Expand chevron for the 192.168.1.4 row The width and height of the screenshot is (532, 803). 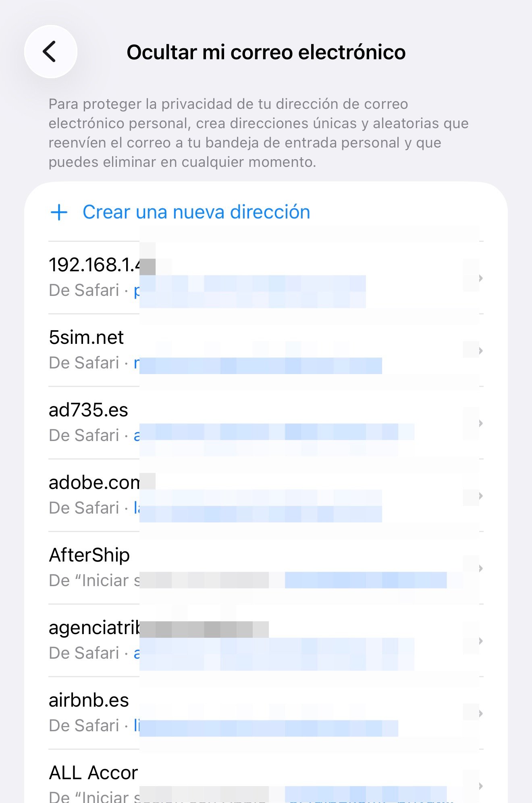point(480,278)
